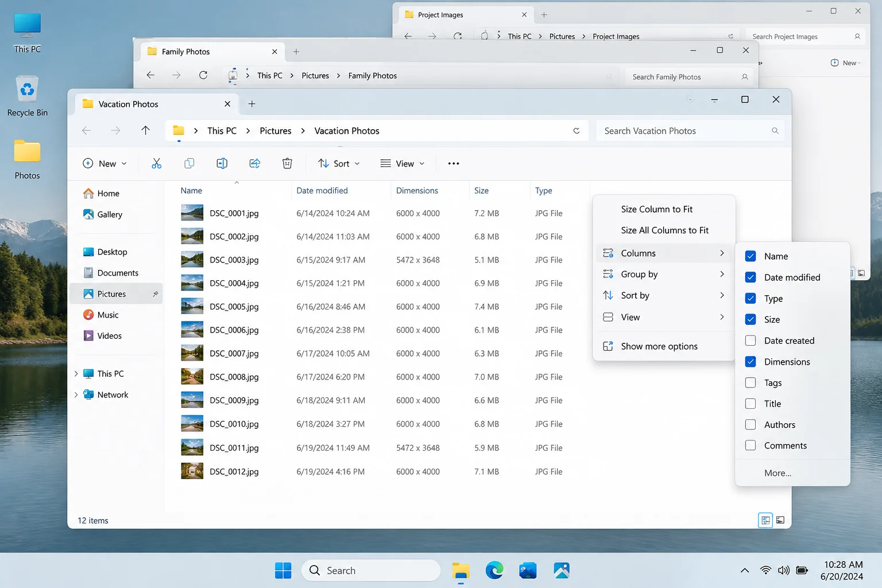Switch to large thumbnails view icon in status bar

point(780,520)
